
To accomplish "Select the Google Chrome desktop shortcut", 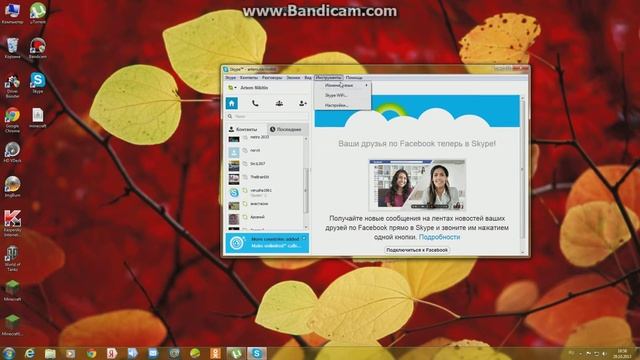I will coord(12,120).
